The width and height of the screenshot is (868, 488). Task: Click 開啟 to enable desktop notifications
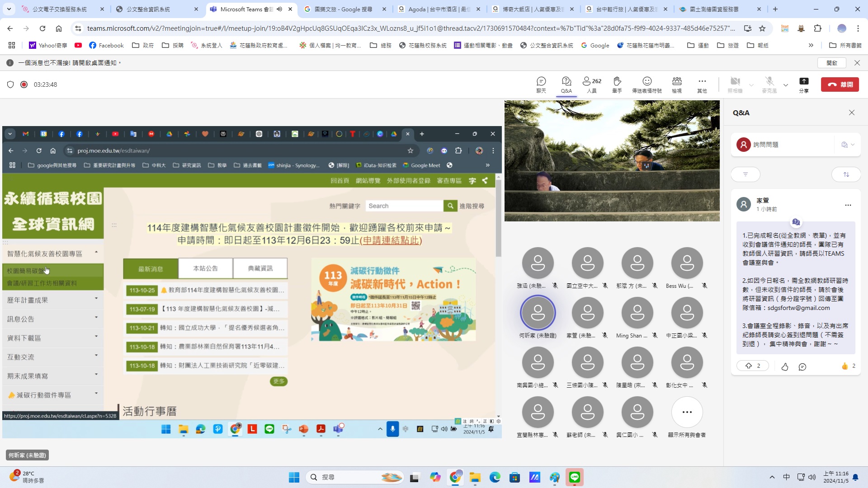832,63
